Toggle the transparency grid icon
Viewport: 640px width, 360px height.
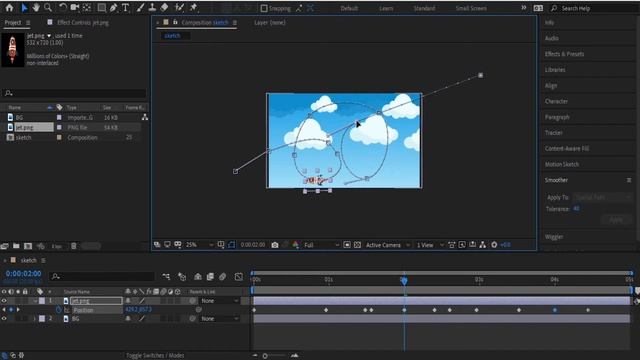tap(358, 245)
